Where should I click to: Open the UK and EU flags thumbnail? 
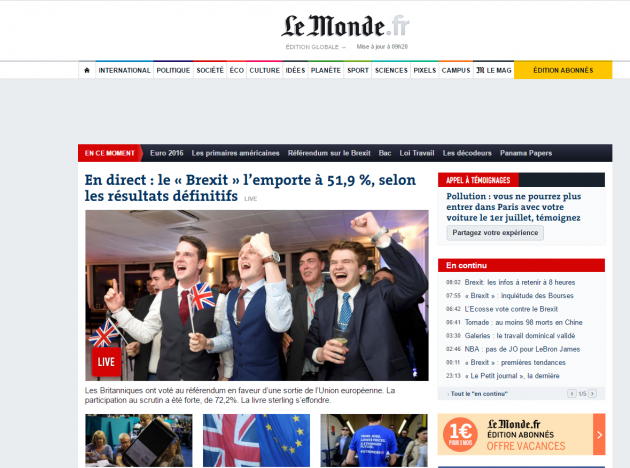click(256, 440)
